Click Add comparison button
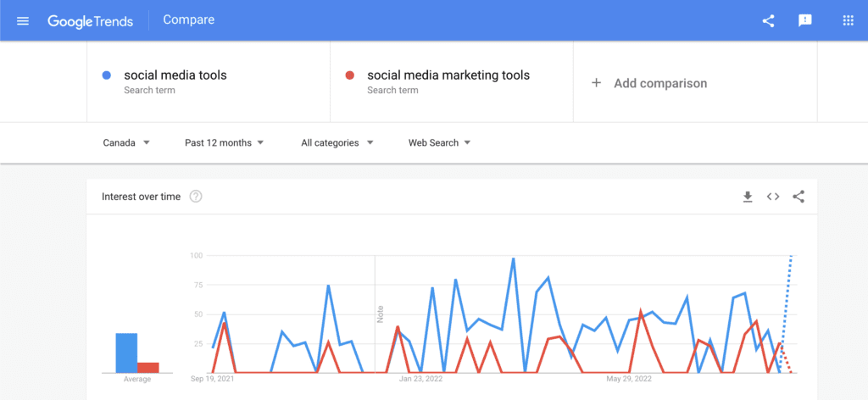 [x=649, y=83]
